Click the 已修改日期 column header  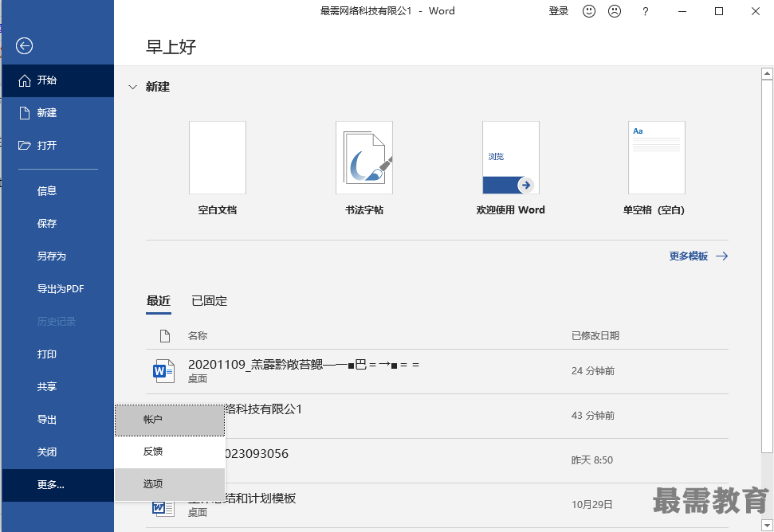pos(595,336)
